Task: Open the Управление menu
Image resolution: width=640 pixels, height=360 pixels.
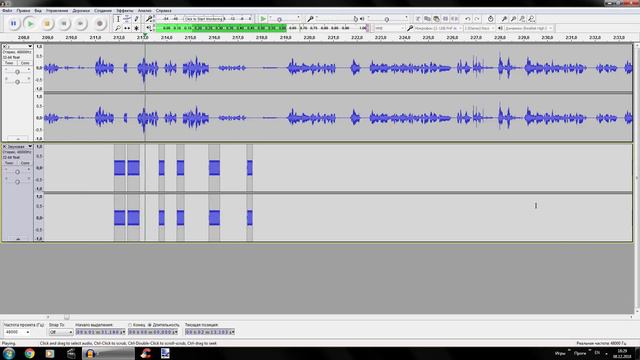Action: pyautogui.click(x=57, y=11)
